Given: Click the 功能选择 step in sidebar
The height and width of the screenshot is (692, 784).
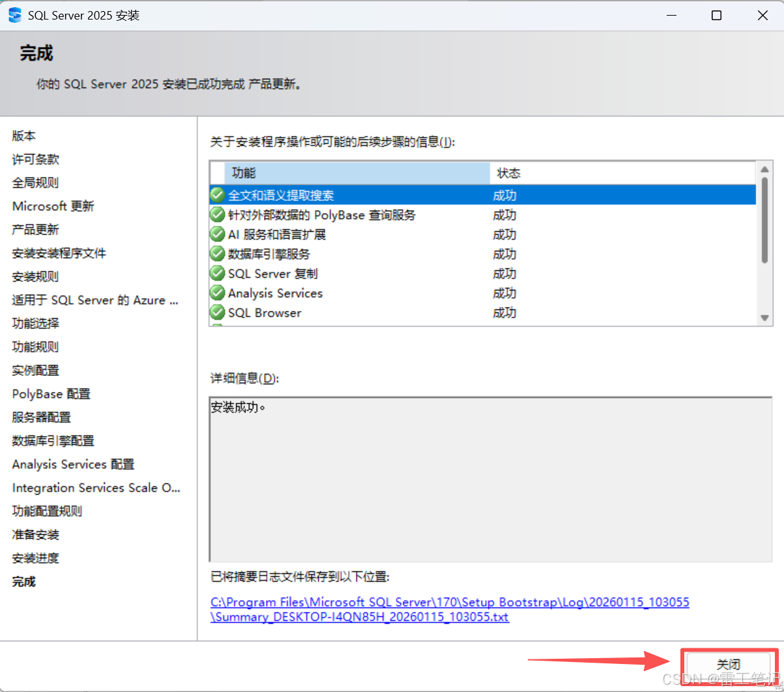Looking at the screenshot, I should [36, 323].
